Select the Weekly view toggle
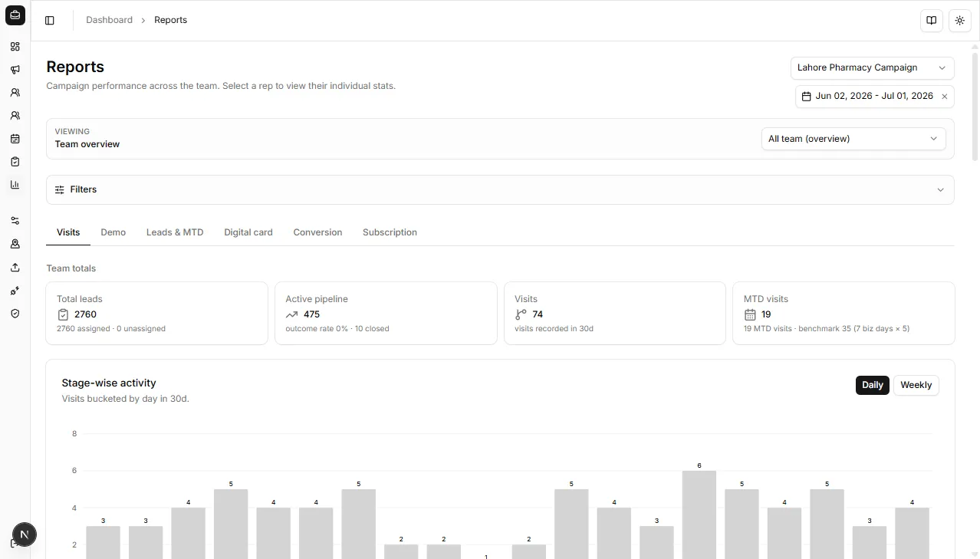980x559 pixels. pyautogui.click(x=916, y=385)
